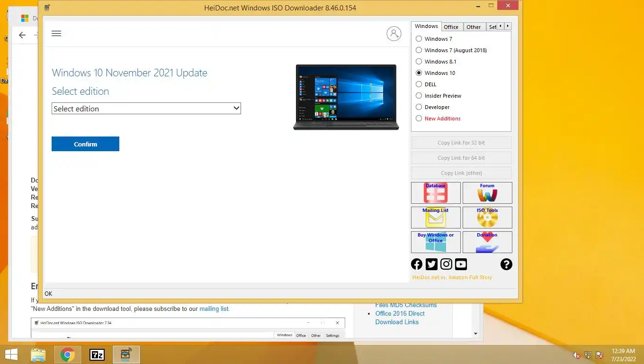Screen dimensions: 644x364
Task: Click the back arrow in the browser window
Action: [x=22, y=35]
